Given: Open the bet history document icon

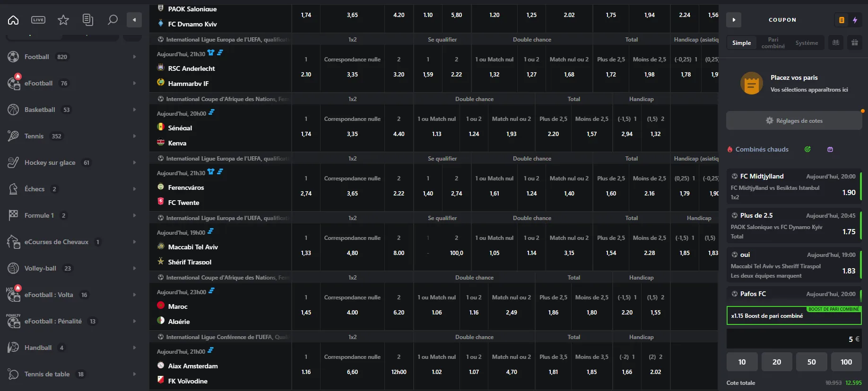Looking at the screenshot, I should (x=87, y=20).
